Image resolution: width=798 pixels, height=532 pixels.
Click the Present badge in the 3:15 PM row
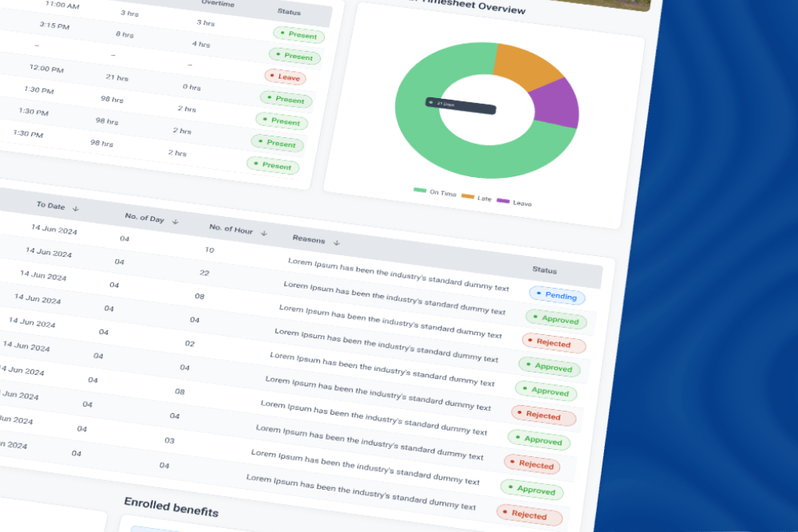[295, 56]
